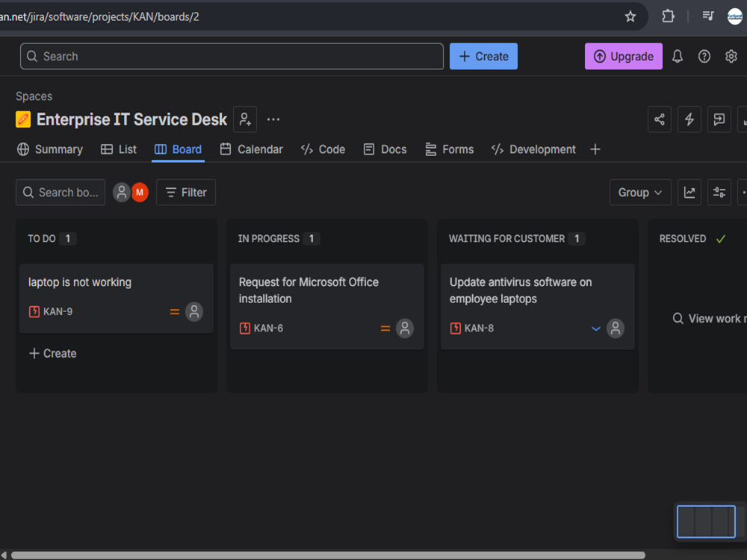
Task: Switch to the List tab
Action: [x=119, y=149]
